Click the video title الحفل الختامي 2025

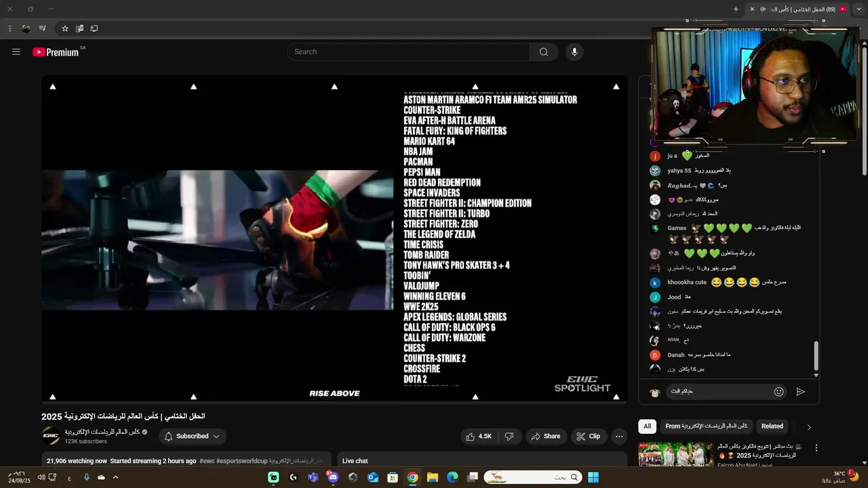pos(123,416)
